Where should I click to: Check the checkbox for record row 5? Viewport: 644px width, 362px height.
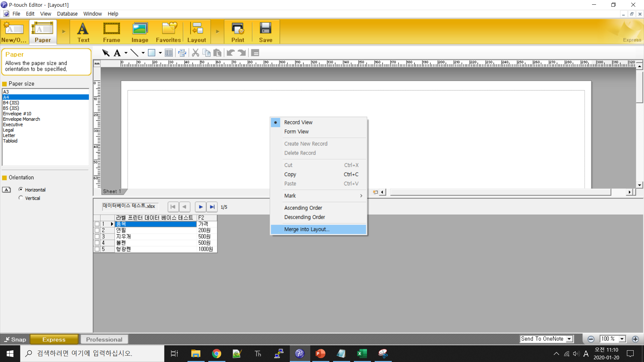pyautogui.click(x=97, y=249)
